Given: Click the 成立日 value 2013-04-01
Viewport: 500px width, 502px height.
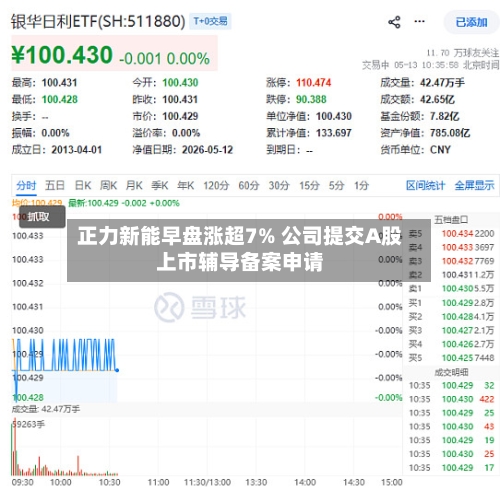Looking at the screenshot, I should (76, 150).
